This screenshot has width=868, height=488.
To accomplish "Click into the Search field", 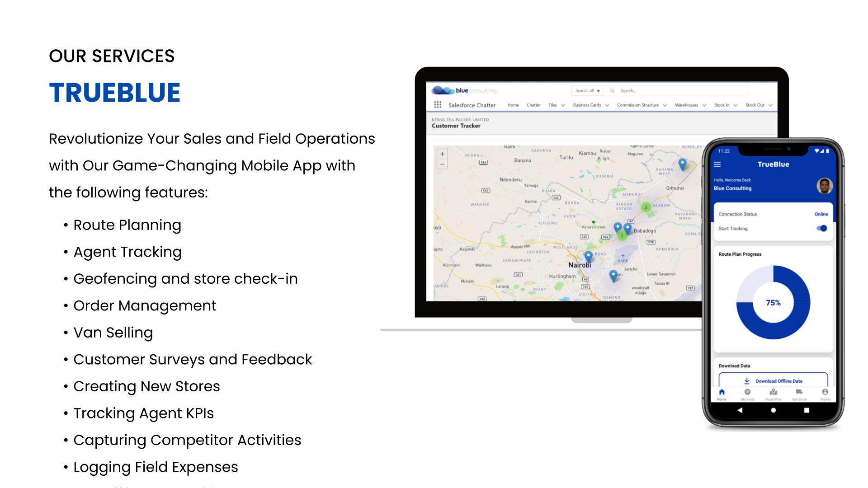I will (x=676, y=91).
